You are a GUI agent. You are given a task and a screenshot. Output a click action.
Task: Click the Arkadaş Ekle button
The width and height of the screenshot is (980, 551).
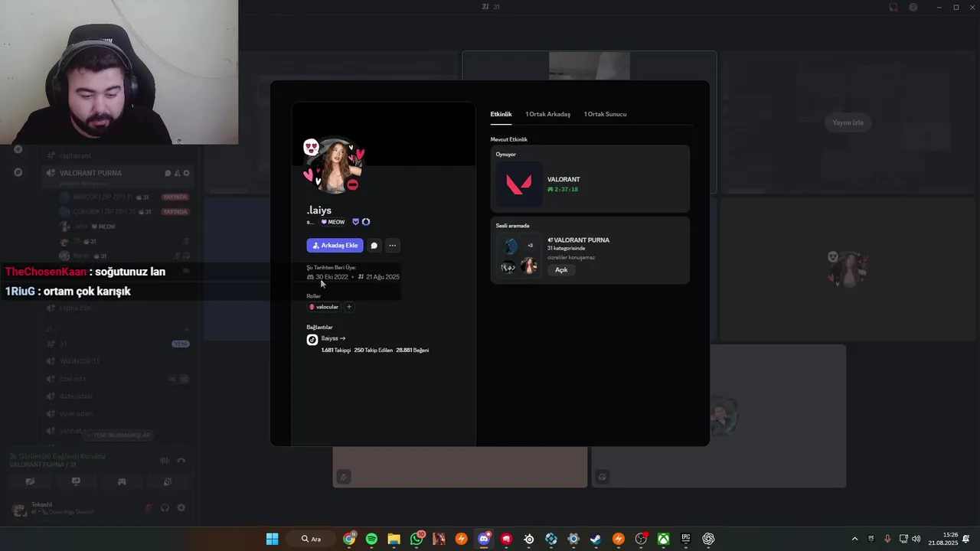point(335,246)
